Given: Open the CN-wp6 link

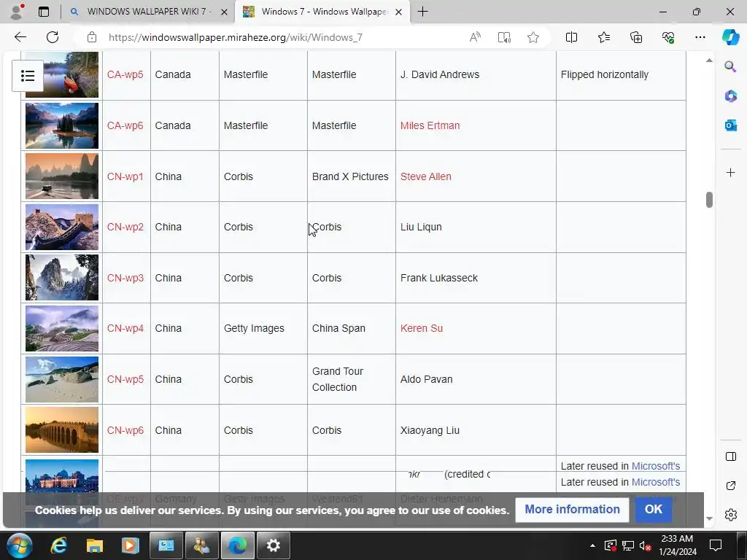Looking at the screenshot, I should (125, 430).
